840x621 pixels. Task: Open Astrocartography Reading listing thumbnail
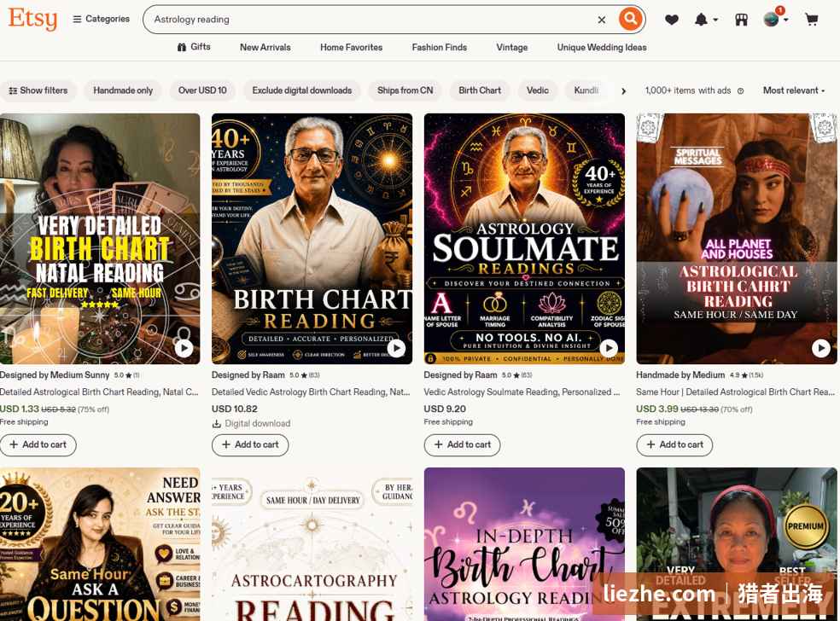(x=312, y=544)
